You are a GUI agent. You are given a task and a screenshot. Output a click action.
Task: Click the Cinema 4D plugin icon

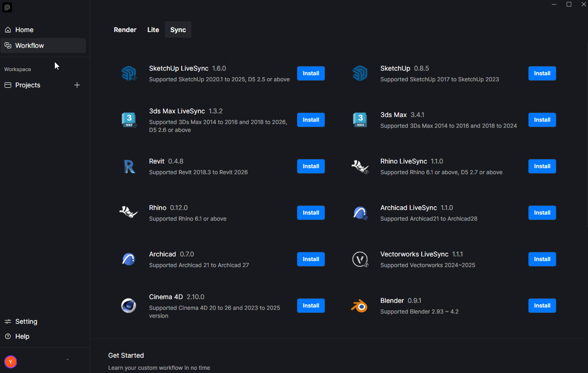pos(129,306)
